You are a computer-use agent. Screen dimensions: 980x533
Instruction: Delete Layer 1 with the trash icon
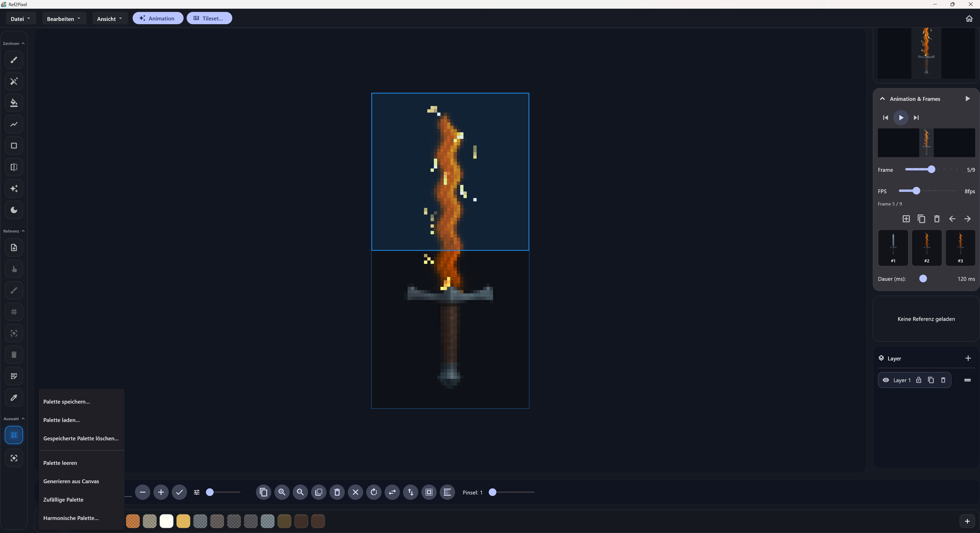[x=944, y=380]
